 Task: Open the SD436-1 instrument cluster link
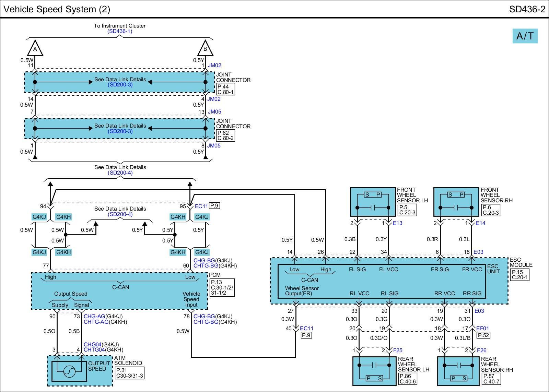pyautogui.click(x=120, y=31)
